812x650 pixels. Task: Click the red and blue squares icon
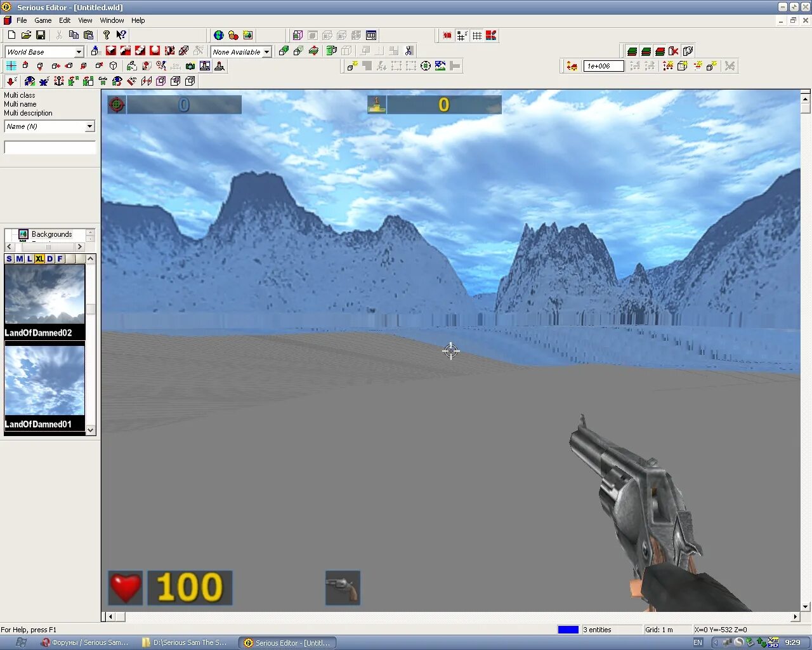tap(491, 35)
